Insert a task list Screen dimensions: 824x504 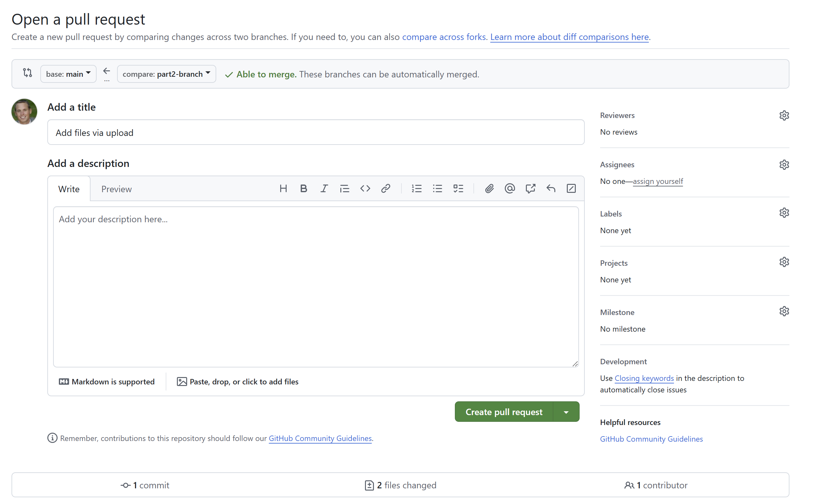coord(458,189)
